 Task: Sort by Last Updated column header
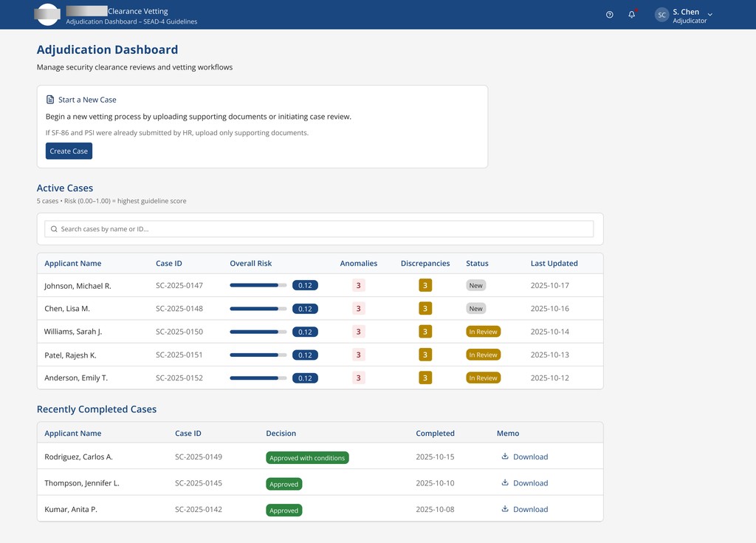(x=554, y=263)
